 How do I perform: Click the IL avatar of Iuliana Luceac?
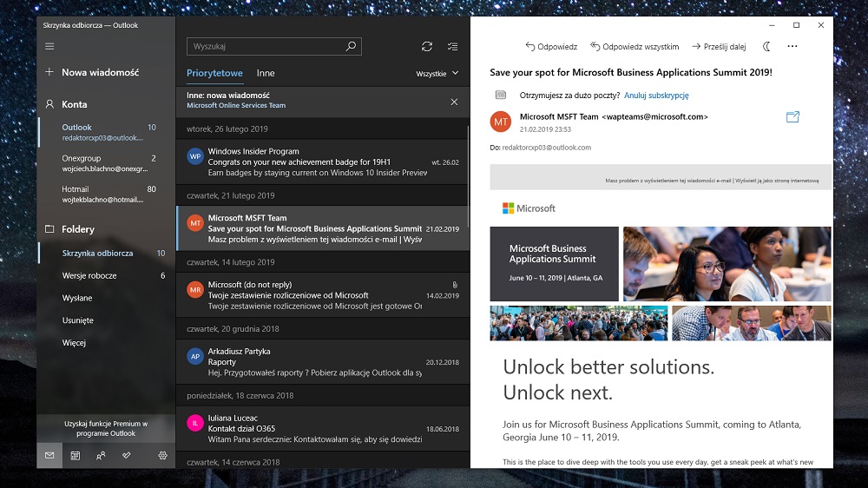coord(195,423)
